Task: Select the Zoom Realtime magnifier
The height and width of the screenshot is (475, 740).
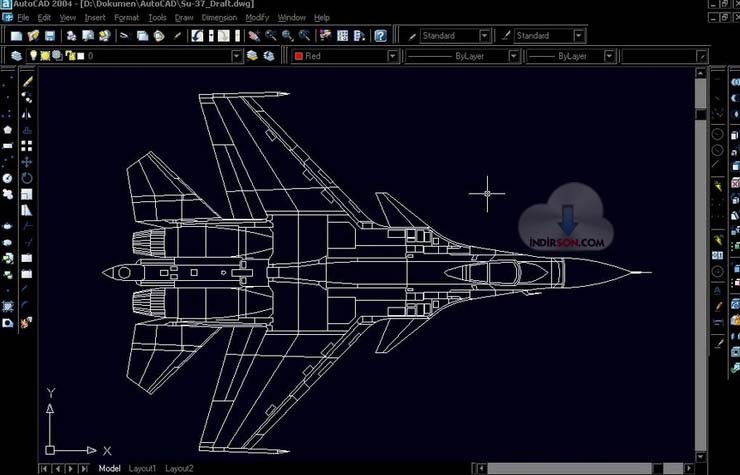Action: coord(270,36)
